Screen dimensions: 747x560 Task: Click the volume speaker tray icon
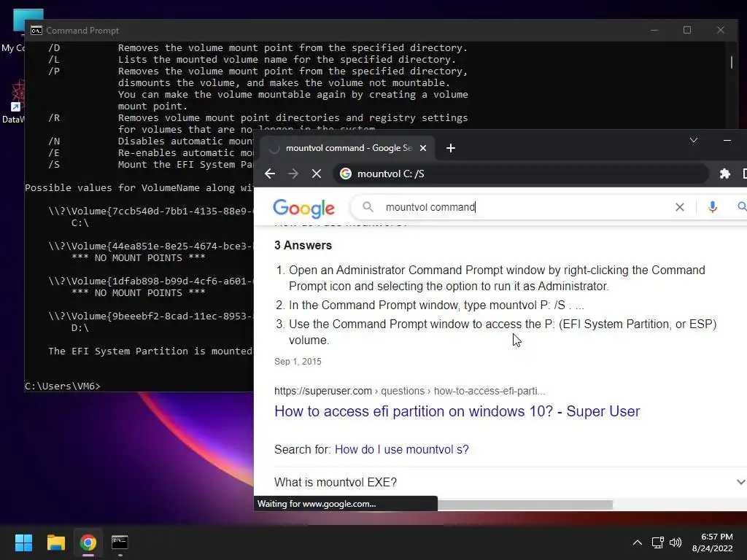pyautogui.click(x=675, y=542)
